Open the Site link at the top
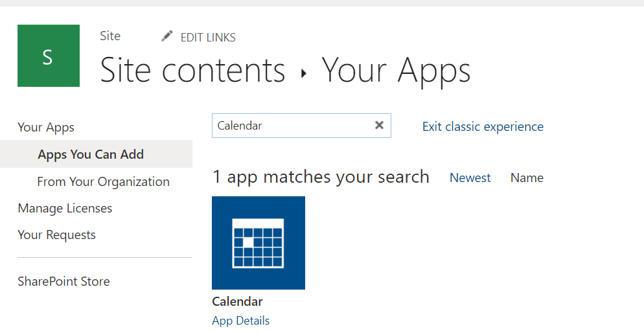The width and height of the screenshot is (644, 333). pyautogui.click(x=110, y=36)
